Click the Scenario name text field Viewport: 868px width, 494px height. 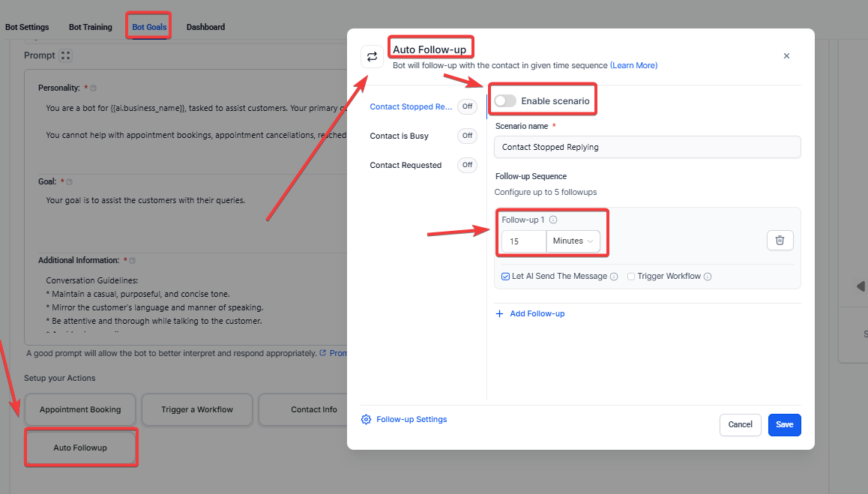pyautogui.click(x=647, y=147)
